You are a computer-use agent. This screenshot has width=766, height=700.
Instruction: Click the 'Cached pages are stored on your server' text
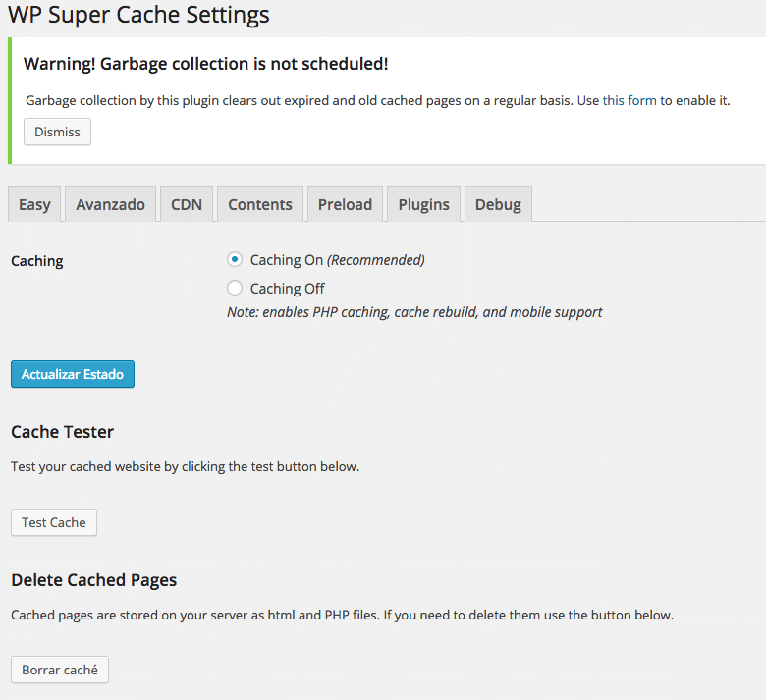342,615
